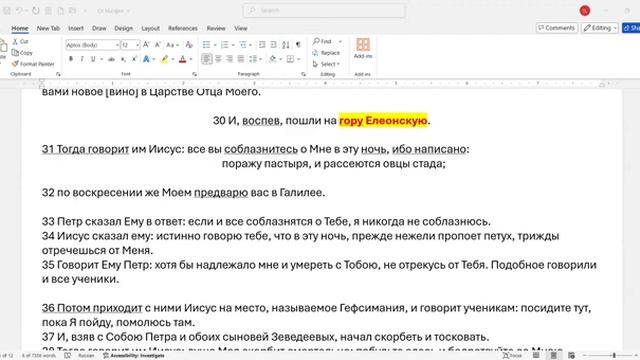Image resolution: width=640 pixels, height=360 pixels.
Task: Open the Add-ins gallery
Action: click(x=363, y=48)
